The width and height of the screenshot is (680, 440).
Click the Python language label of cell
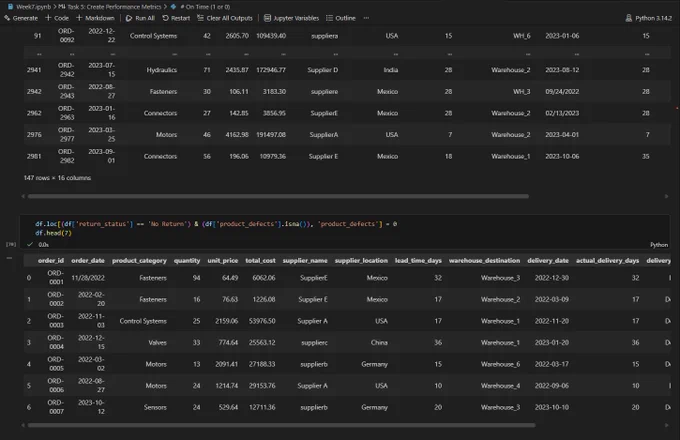[659, 245]
